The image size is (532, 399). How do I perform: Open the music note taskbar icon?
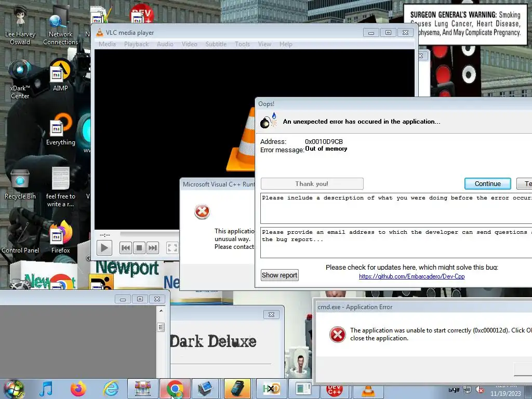point(46,389)
